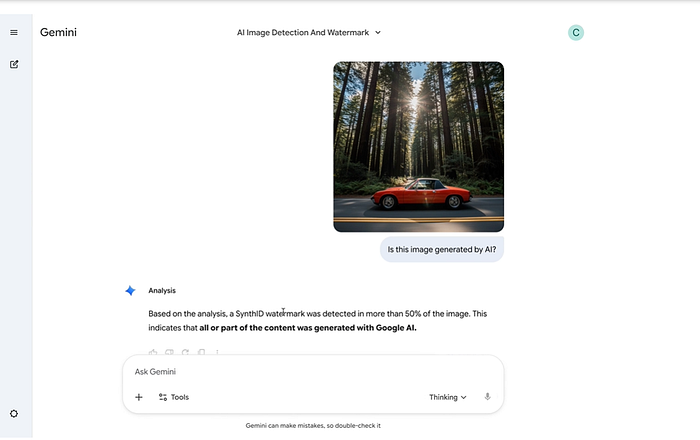Open the hamburger main menu
Viewport: 700px width, 440px height.
point(14,33)
